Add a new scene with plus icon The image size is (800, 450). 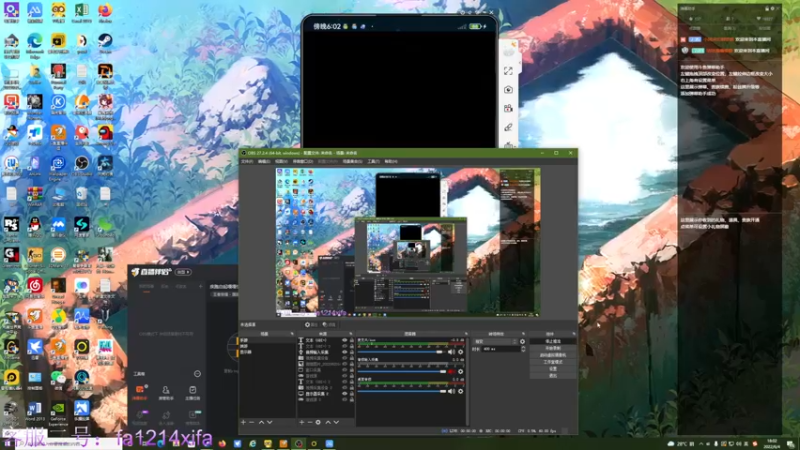coord(243,422)
